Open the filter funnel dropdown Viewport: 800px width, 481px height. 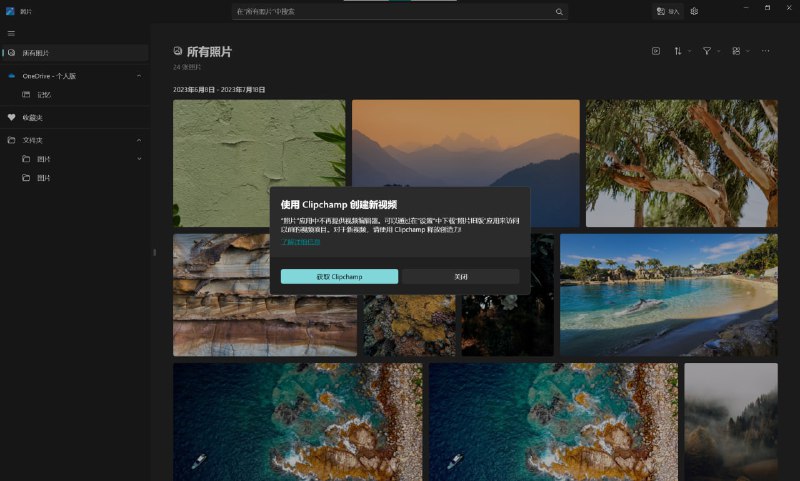coord(711,51)
